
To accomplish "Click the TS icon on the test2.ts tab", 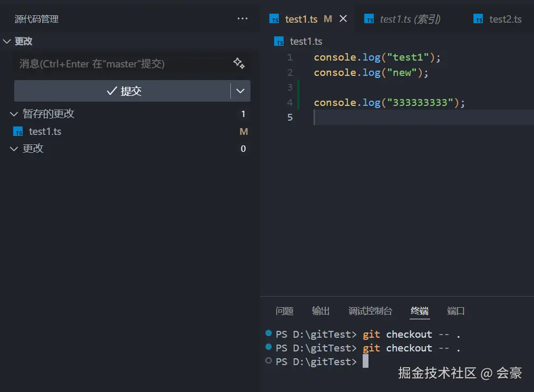I will pos(478,19).
